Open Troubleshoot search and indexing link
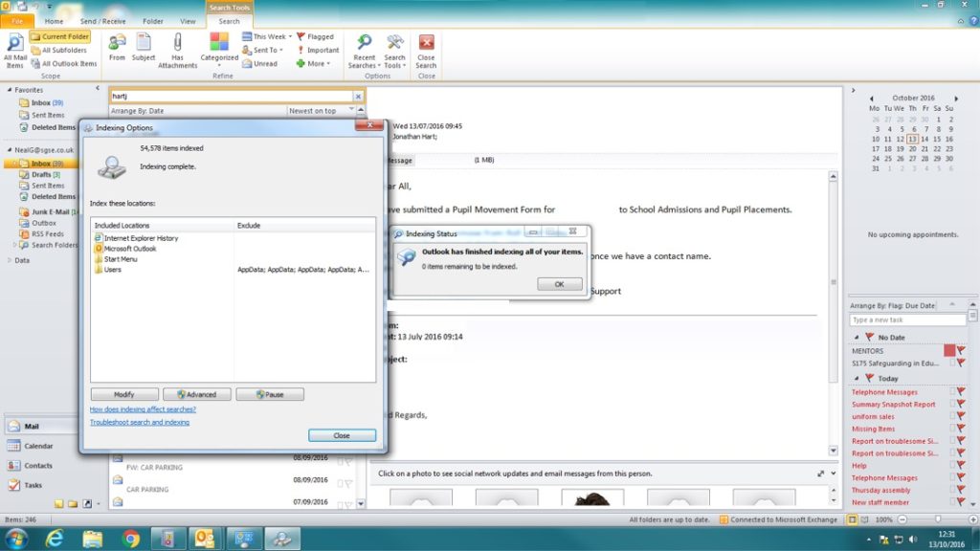980x551 pixels. click(140, 422)
